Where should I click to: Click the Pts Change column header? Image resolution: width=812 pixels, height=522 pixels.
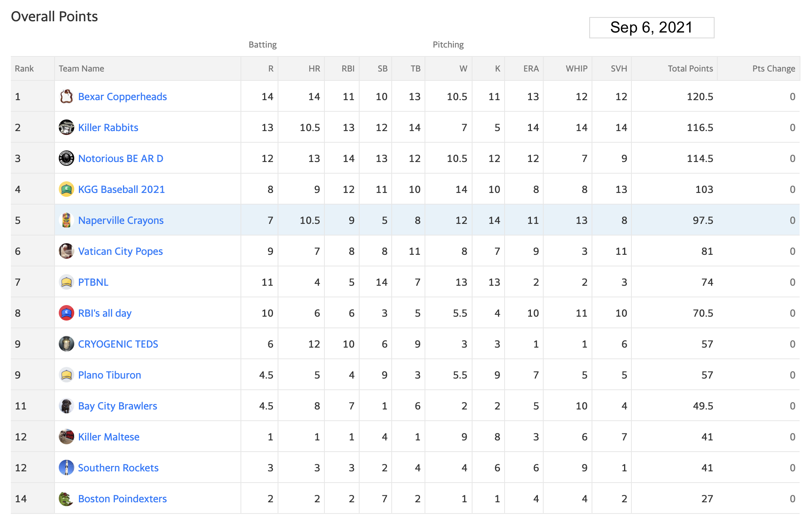tap(773, 68)
